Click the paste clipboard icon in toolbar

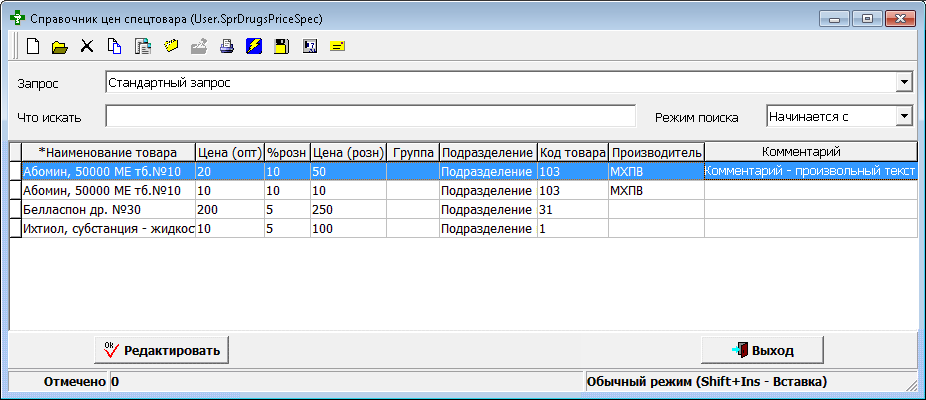coord(142,46)
